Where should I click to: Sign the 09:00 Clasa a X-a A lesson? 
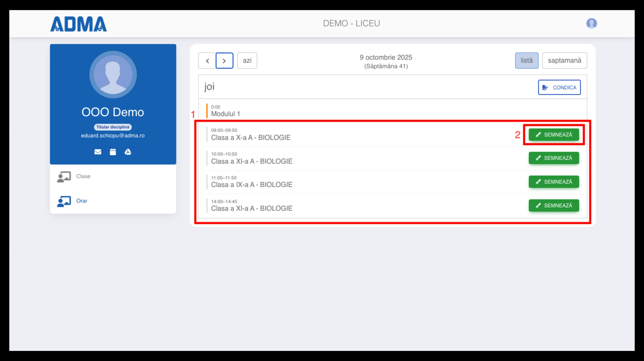(x=554, y=135)
